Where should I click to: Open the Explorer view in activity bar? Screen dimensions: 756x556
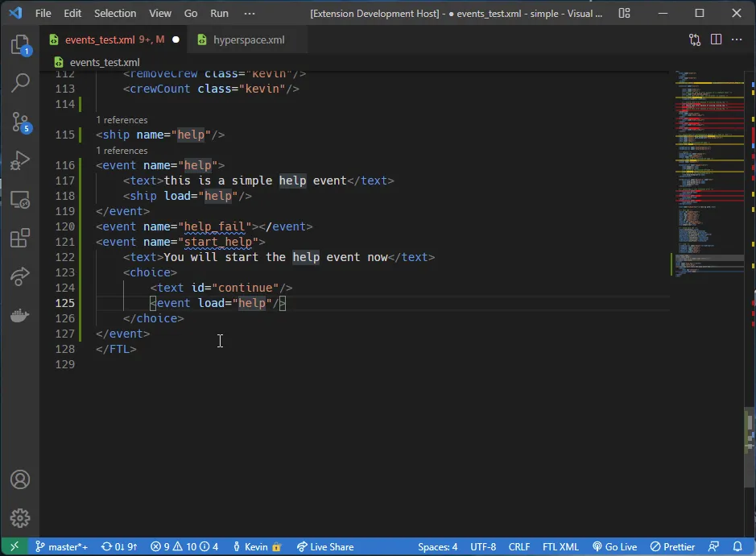(x=20, y=45)
